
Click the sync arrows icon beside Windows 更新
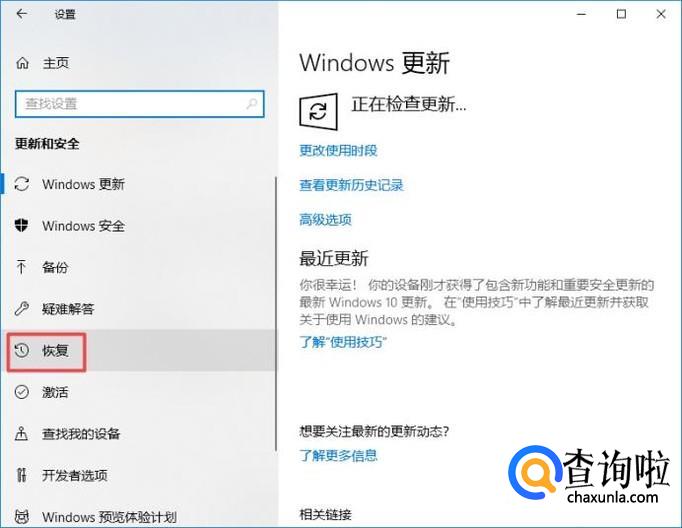[22, 184]
